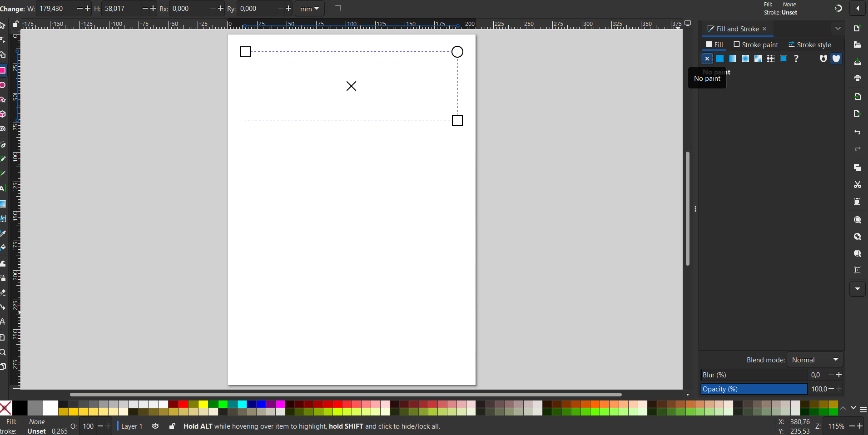Choose the radial gradient fill icon
This screenshot has height=435, width=868.
tap(745, 59)
